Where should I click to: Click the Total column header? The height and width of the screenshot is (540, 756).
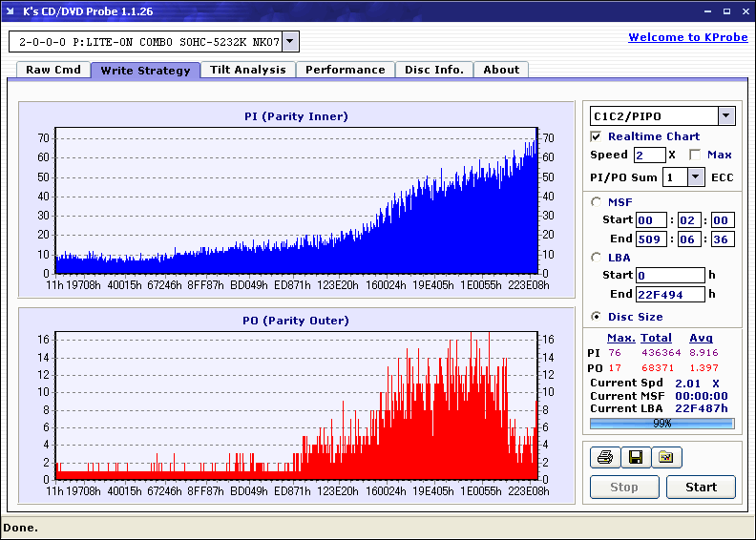(656, 338)
